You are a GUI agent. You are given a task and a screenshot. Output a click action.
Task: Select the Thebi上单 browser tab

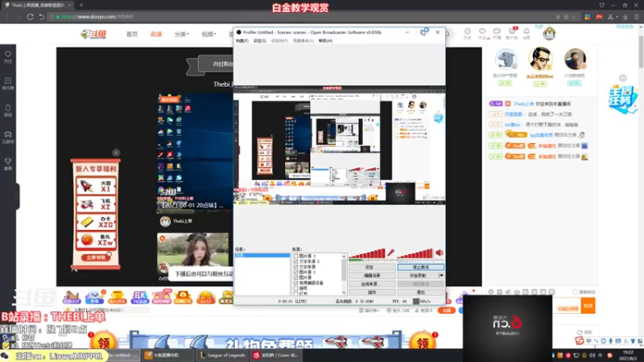(x=38, y=5)
